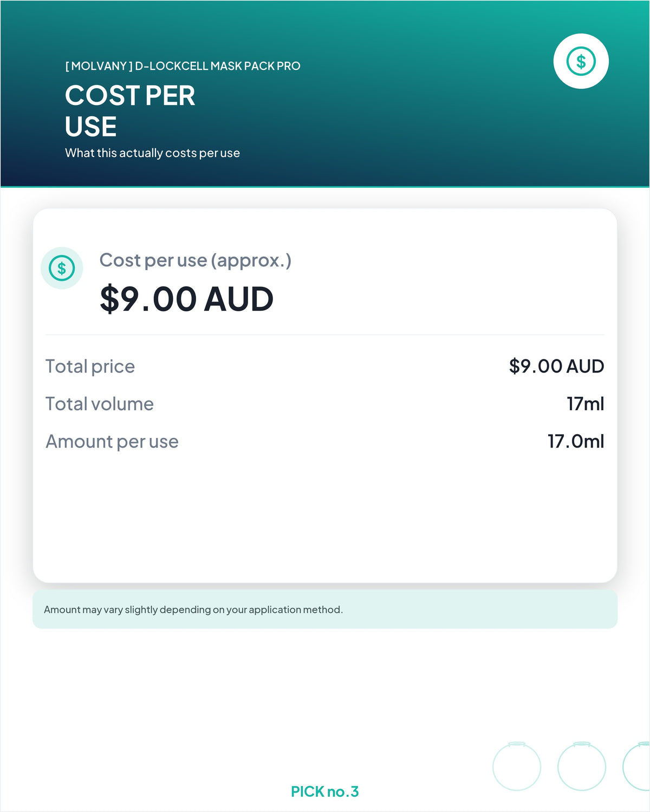Click the middle outlined jar icon at bottom
Viewport: 650px width, 812px height.
[582, 766]
